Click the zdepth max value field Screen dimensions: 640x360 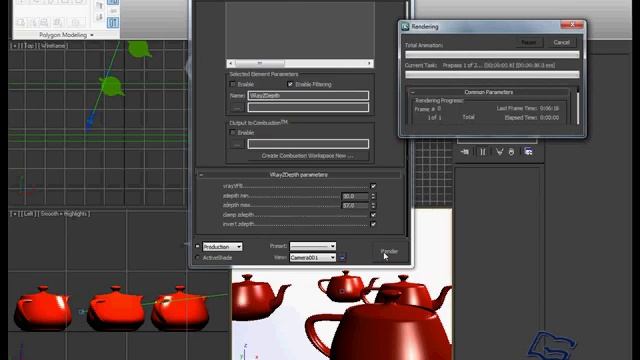(x=355, y=206)
